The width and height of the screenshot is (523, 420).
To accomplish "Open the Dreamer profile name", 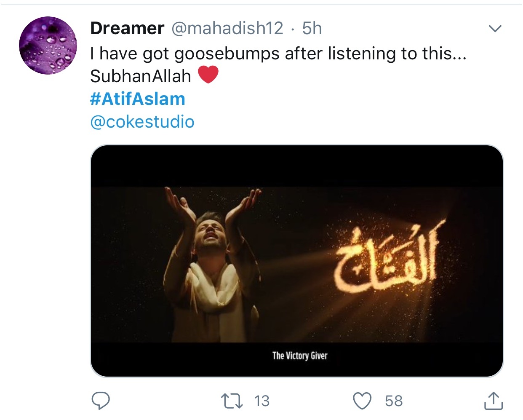I will pos(127,28).
